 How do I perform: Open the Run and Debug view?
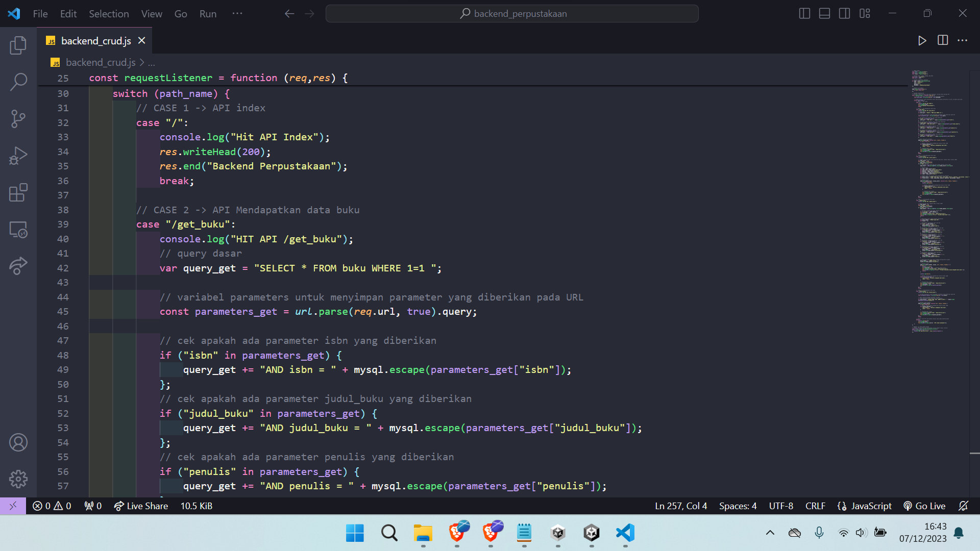click(x=18, y=156)
